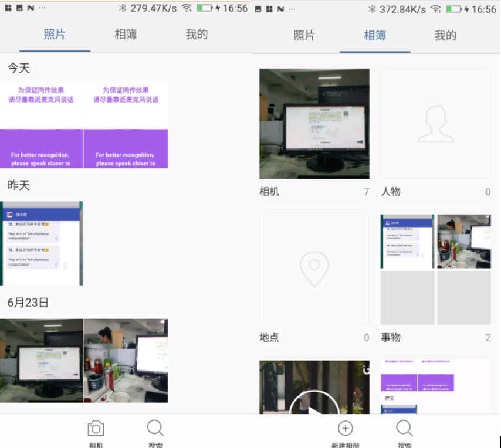Open the screenshots album below 事物

click(435, 387)
